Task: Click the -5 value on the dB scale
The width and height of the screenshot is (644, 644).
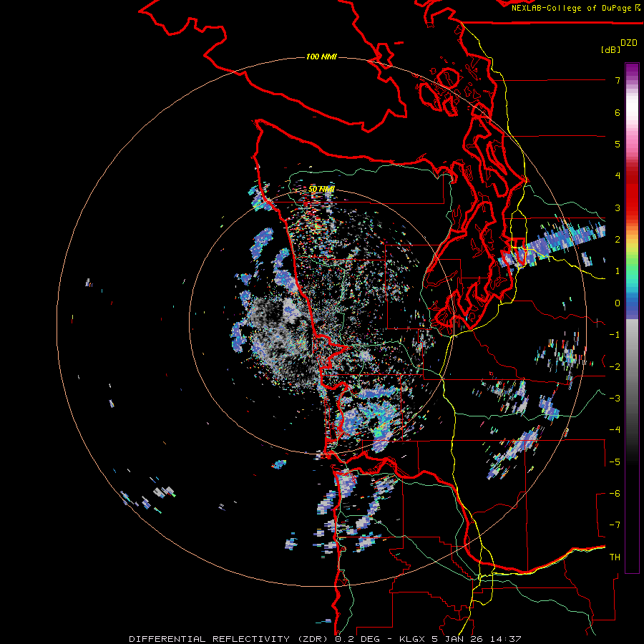Action: 615,462
